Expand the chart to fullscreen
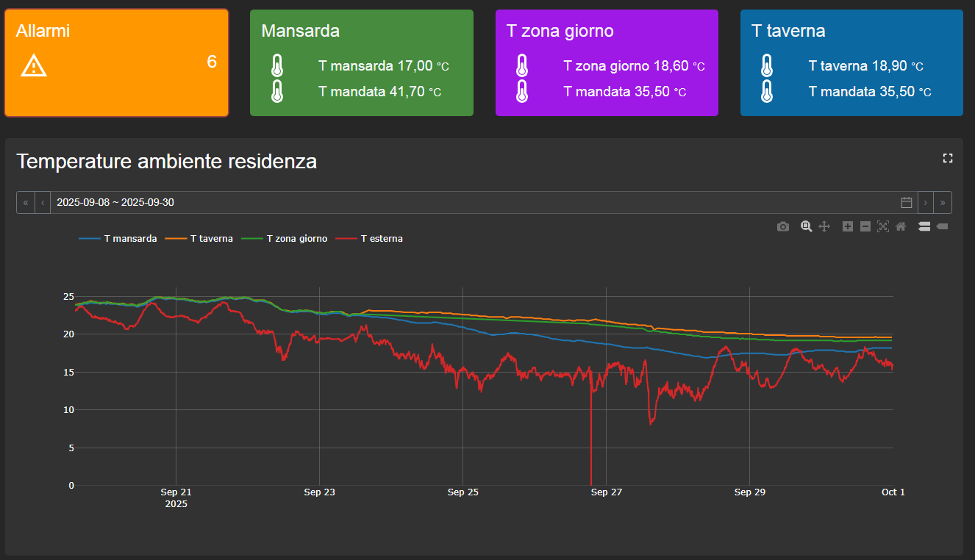975x560 pixels. tap(948, 158)
